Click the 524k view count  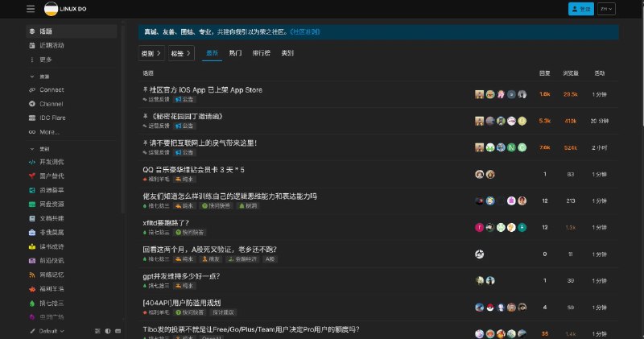click(571, 147)
